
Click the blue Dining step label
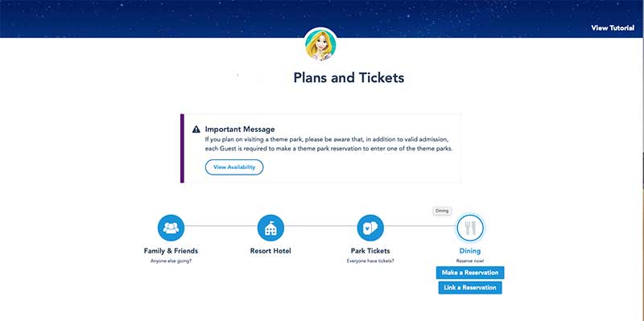click(x=470, y=251)
